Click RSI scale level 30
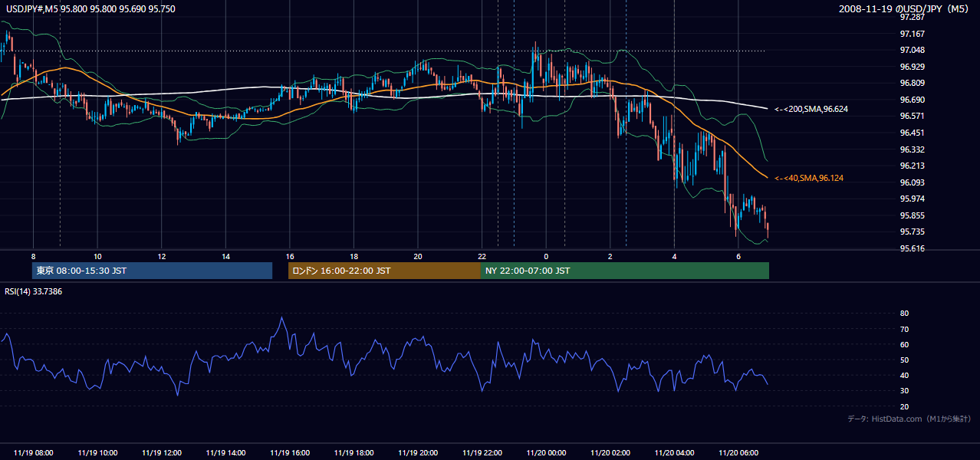980x460 pixels. tap(904, 391)
